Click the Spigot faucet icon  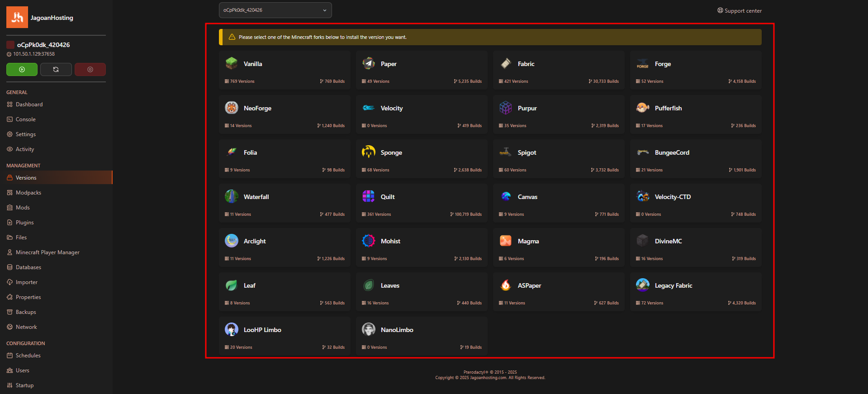point(506,152)
